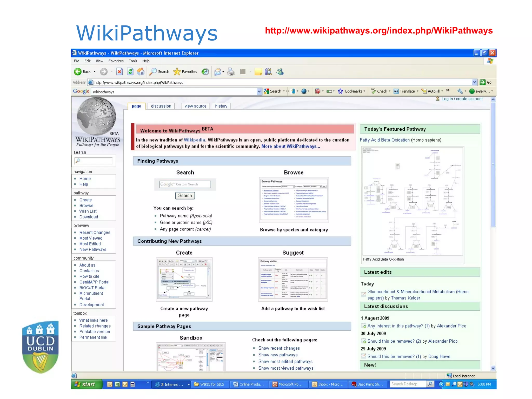Click the red X Stop button
This screenshot has width=532, height=399.
119,71
